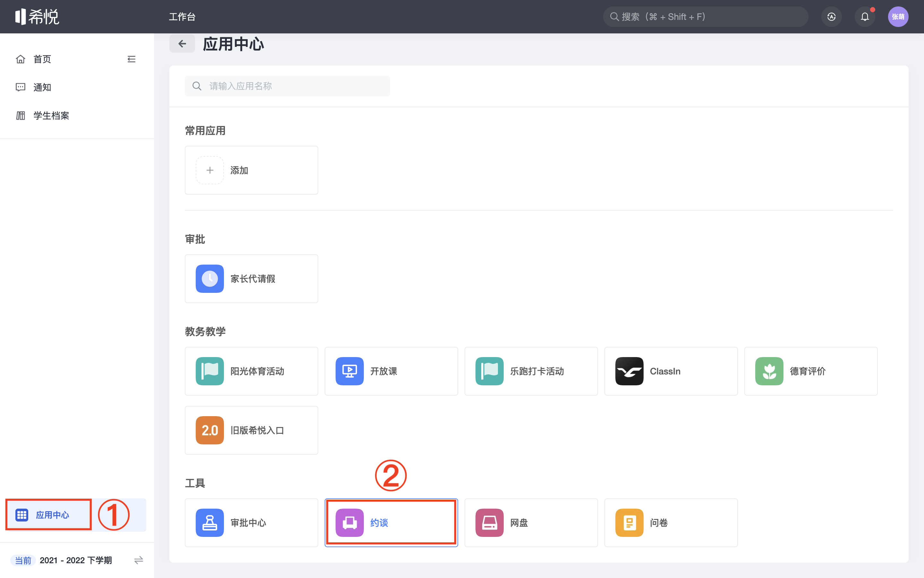
Task: Open the 阳光体育活动 flag icon
Action: [210, 371]
